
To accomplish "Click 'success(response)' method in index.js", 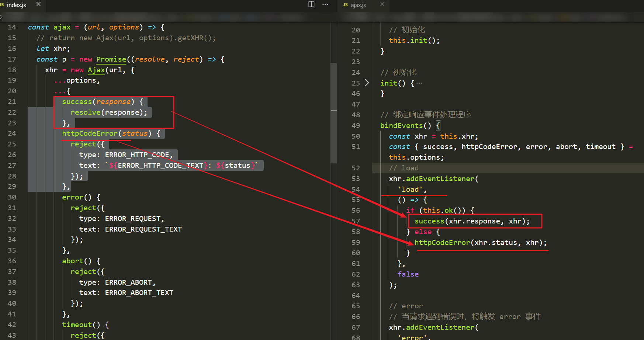I will [98, 102].
